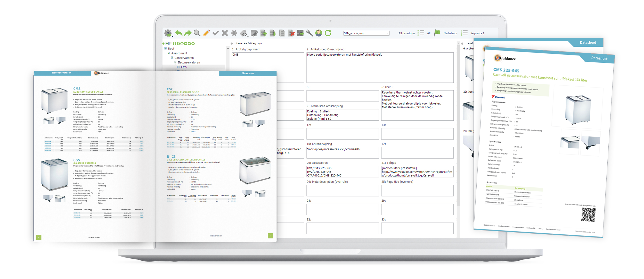
Task: Click the settings gear toolbar icon
Action: [x=168, y=33]
